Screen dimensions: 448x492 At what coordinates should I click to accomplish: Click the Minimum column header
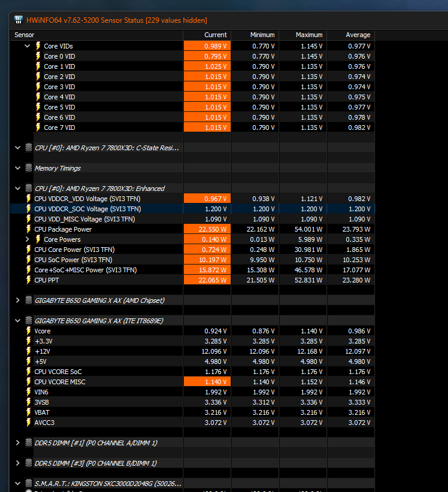pos(255,35)
